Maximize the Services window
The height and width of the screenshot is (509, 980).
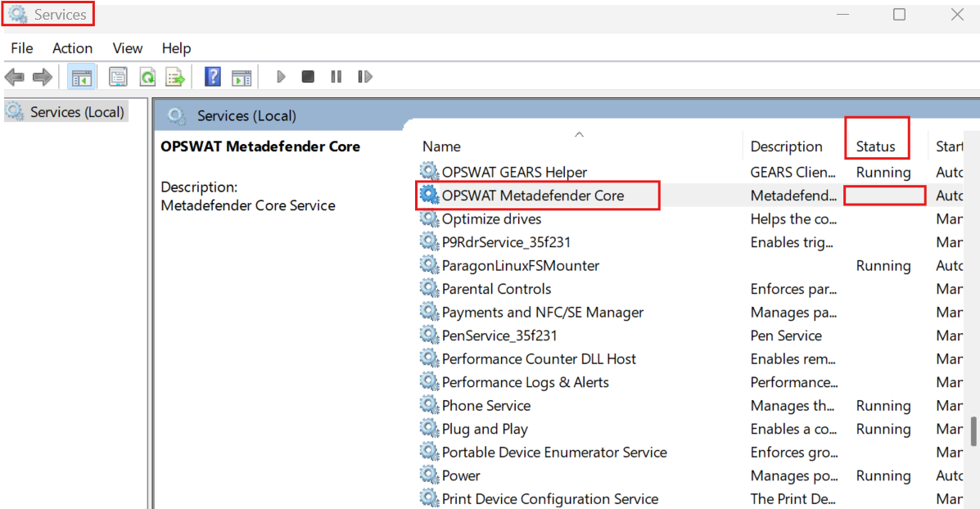pyautogui.click(x=899, y=14)
